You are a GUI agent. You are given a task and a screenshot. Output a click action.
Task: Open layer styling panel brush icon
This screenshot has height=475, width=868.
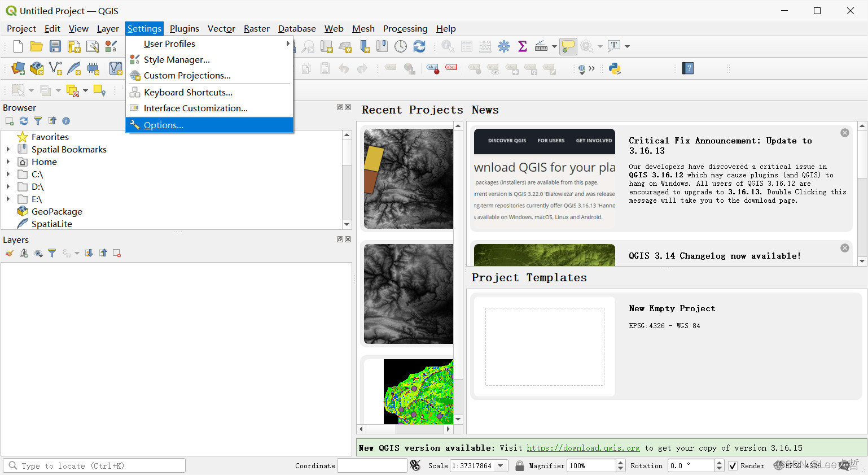click(10, 253)
